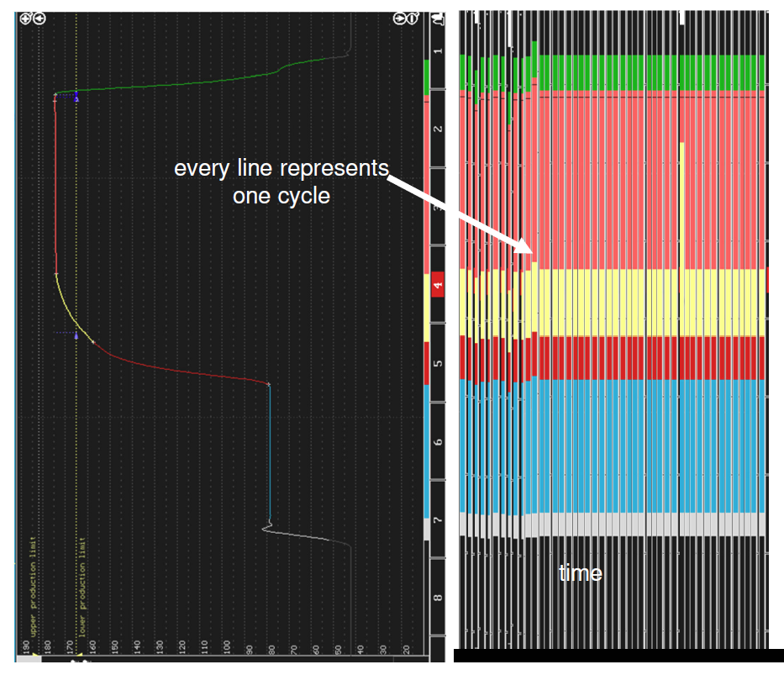Viewport: 784px width, 675px height.
Task: Click axis value 50
Action: (x=339, y=649)
